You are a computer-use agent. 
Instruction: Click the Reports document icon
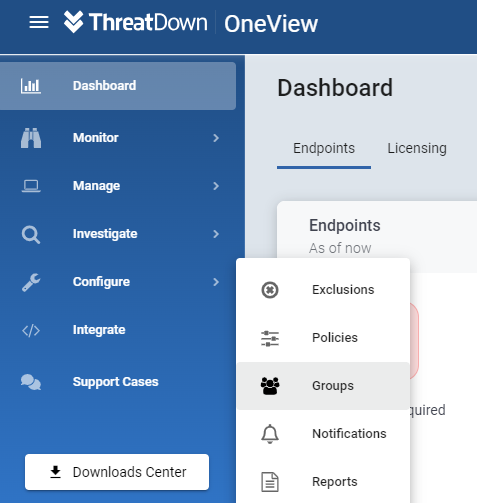tap(270, 482)
